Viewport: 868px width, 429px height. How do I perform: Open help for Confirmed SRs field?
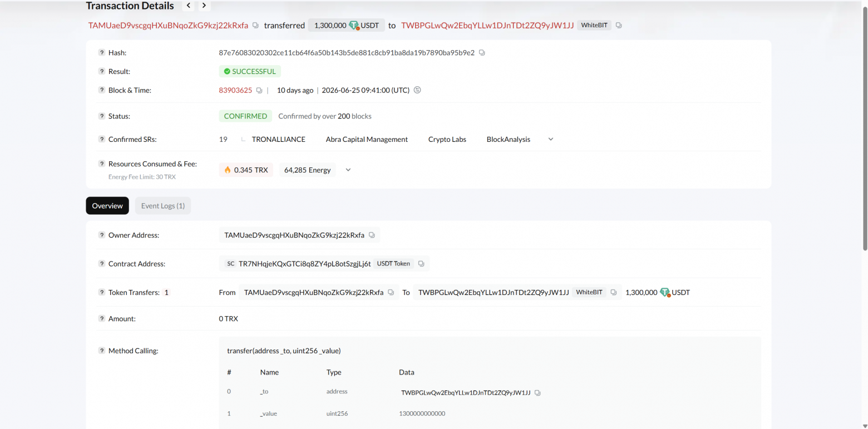click(102, 139)
